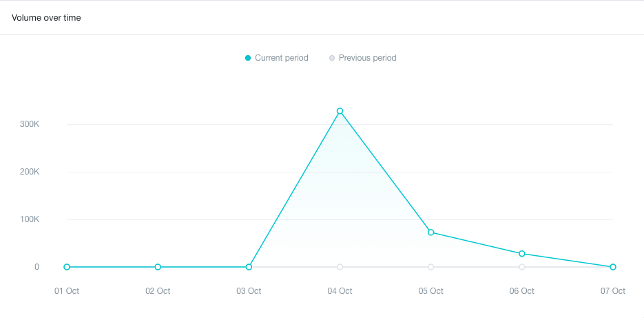Click the 04 Oct previous period point

(x=340, y=267)
